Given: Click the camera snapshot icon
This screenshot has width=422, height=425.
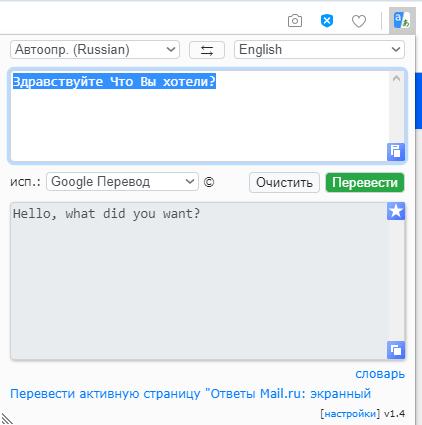Looking at the screenshot, I should pyautogui.click(x=295, y=21).
